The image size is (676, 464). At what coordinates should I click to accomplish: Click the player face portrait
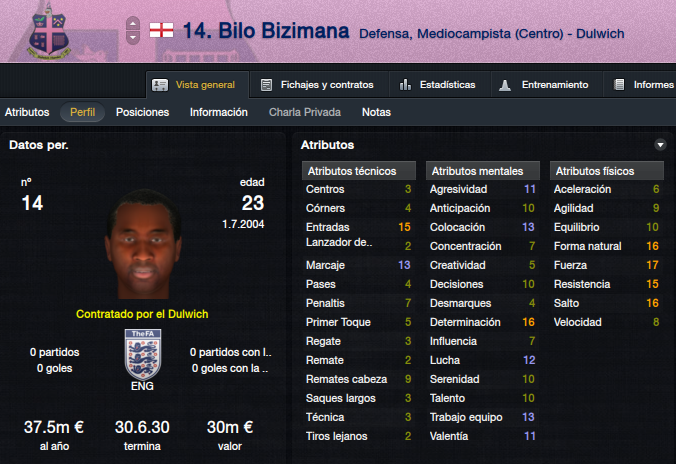coord(144,244)
